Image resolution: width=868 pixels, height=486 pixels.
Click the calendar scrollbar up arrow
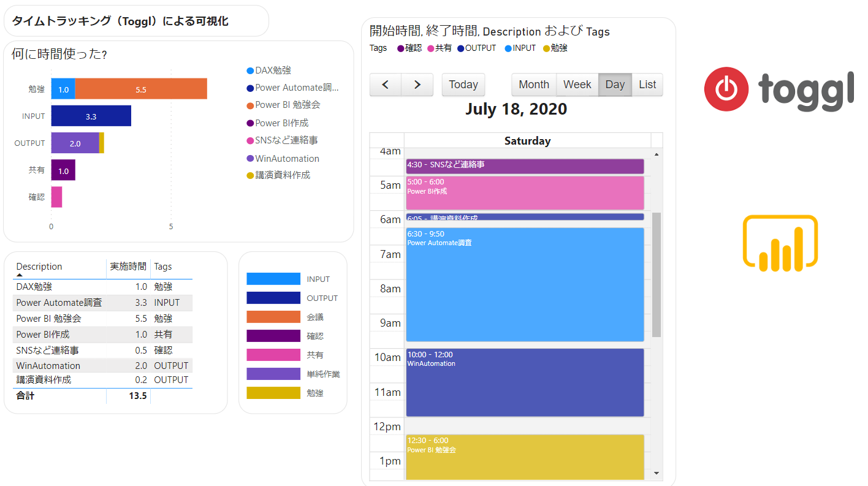[x=657, y=154]
